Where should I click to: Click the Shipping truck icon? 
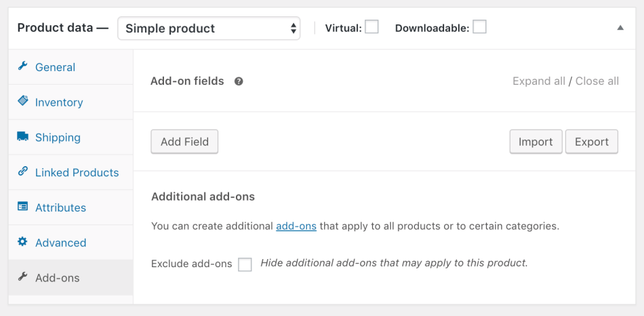[x=22, y=136]
